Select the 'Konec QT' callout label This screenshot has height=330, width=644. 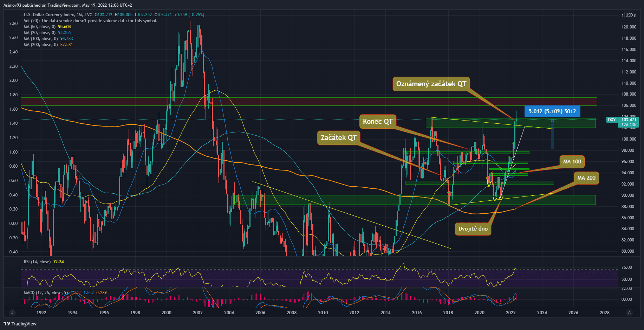tap(377, 121)
